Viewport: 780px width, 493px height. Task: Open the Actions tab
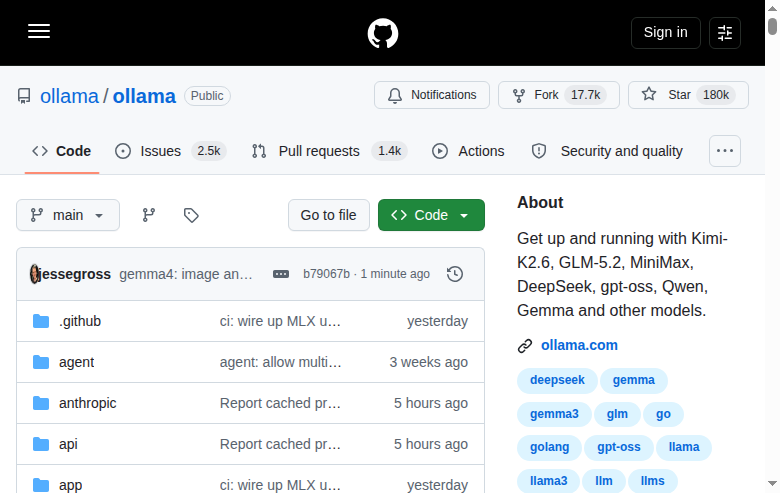(x=468, y=151)
